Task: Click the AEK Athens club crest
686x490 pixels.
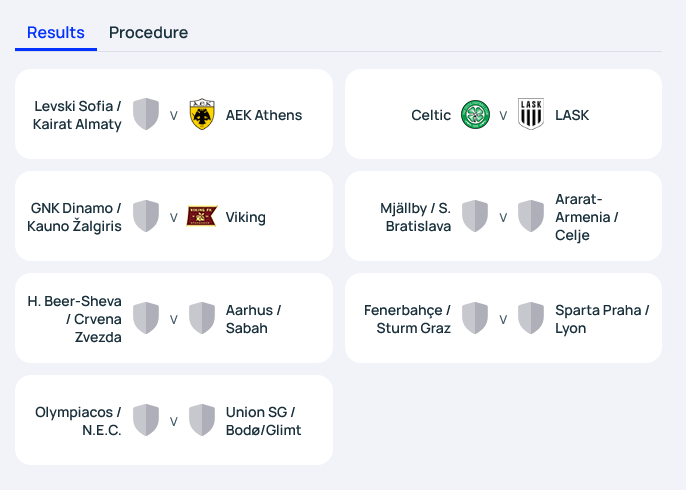Action: click(202, 114)
